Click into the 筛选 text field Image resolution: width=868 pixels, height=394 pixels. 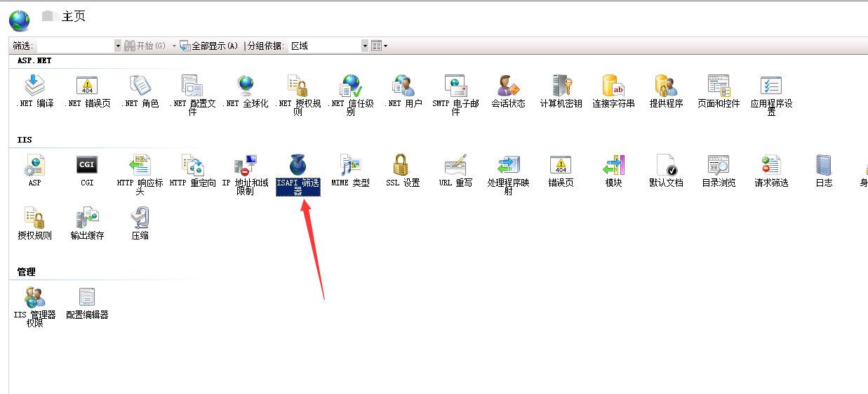click(x=74, y=46)
